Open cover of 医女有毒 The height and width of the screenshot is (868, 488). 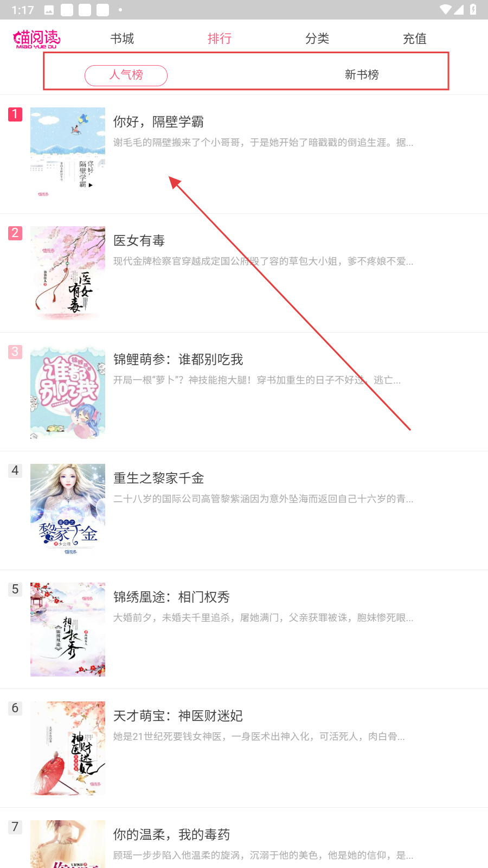pos(68,273)
